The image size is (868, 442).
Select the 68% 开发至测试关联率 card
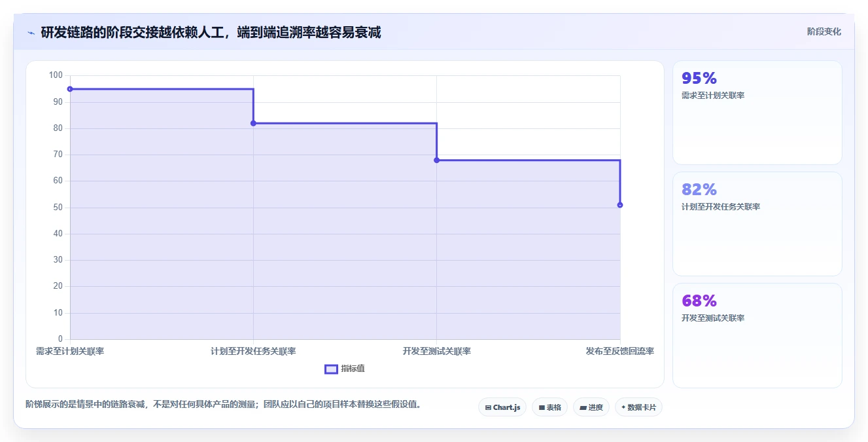(x=757, y=335)
